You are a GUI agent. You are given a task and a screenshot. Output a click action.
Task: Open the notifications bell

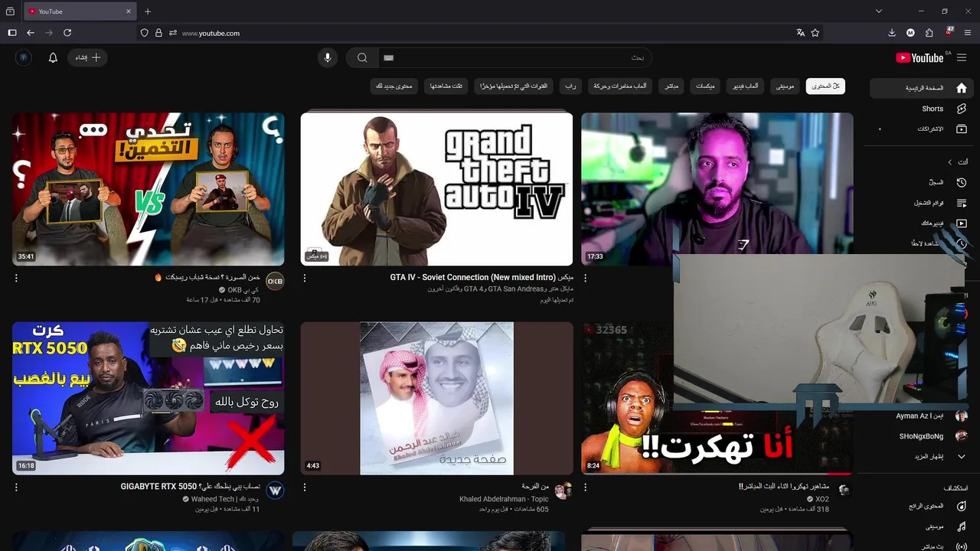coord(53,57)
